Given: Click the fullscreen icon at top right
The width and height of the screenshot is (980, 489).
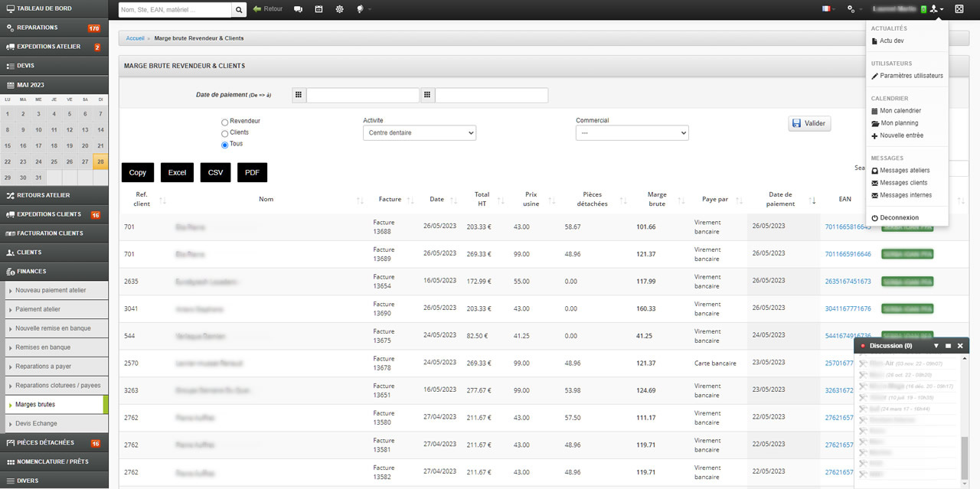Looking at the screenshot, I should click(x=959, y=9).
